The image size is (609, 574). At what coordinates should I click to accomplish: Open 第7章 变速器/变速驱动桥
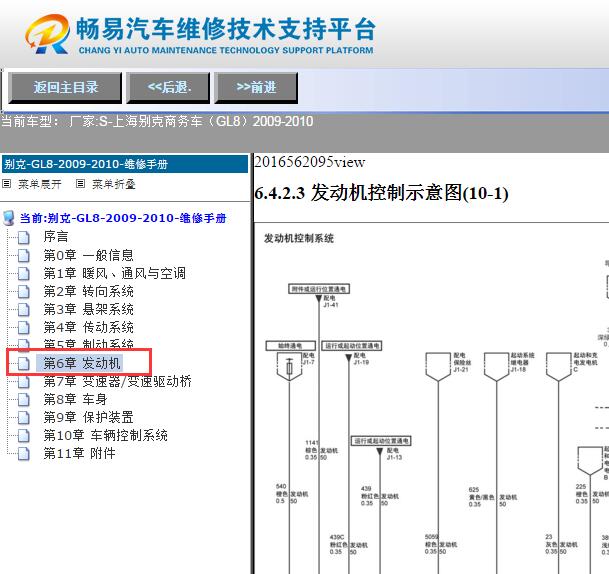pyautogui.click(x=117, y=382)
